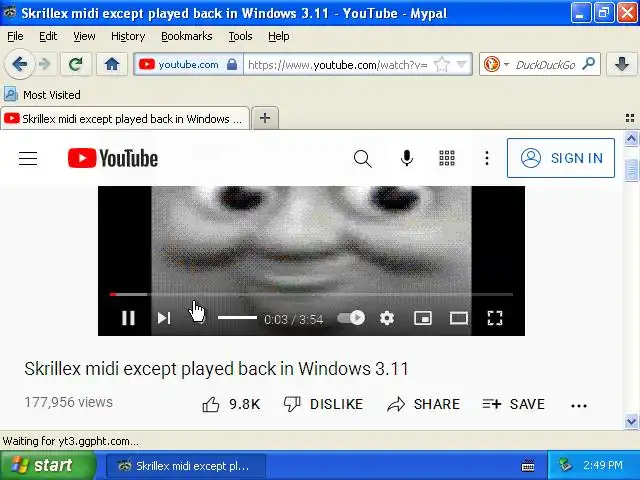Click the SHARE button
This screenshot has height=480, width=640.
pos(423,404)
